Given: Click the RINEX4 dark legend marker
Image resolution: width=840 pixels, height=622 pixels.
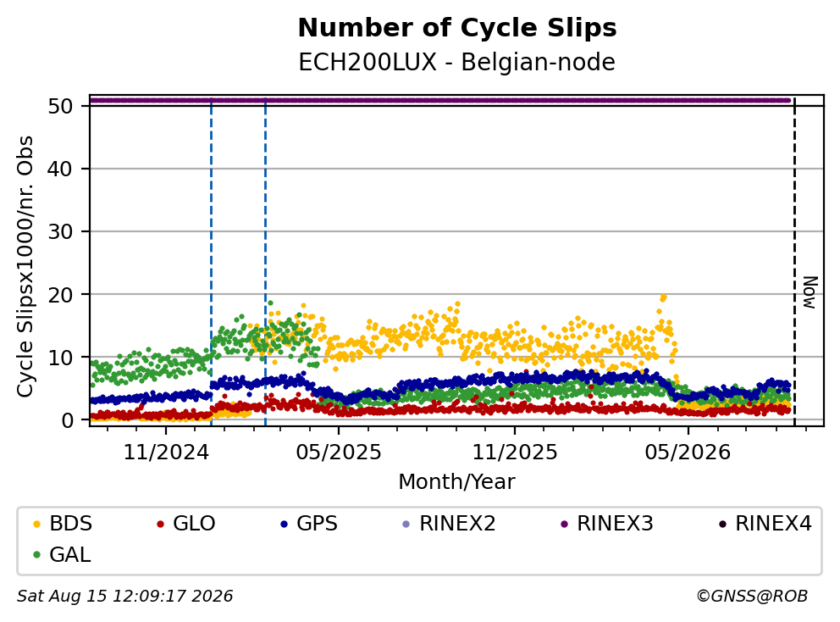Looking at the screenshot, I should [x=722, y=524].
